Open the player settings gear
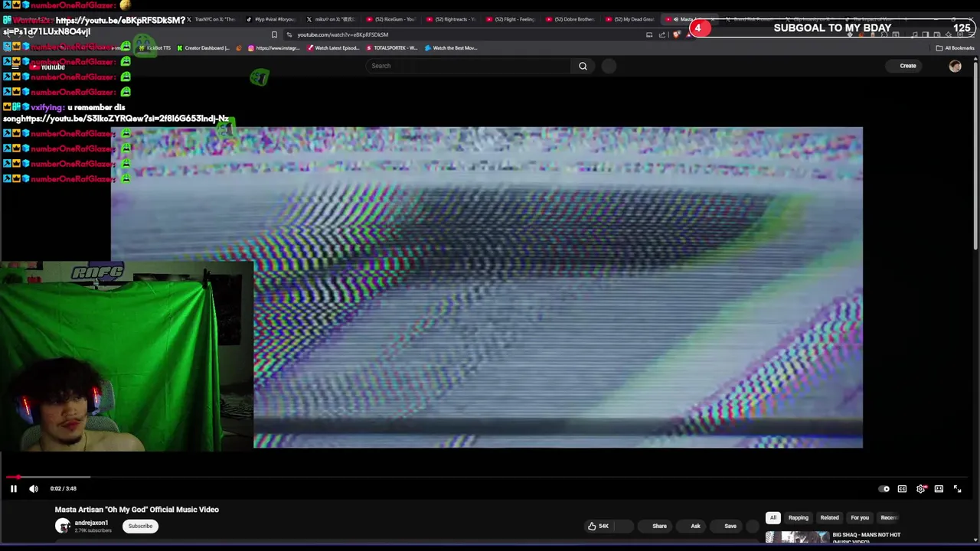 point(921,489)
